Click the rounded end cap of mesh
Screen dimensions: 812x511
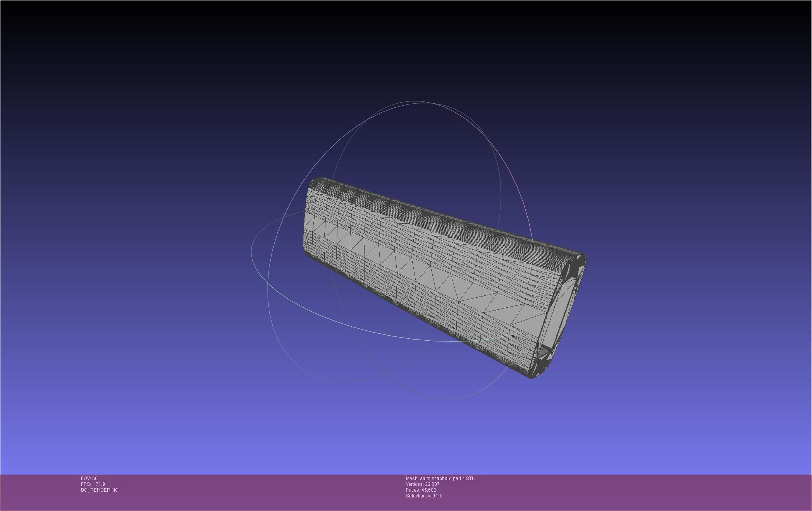click(x=558, y=314)
